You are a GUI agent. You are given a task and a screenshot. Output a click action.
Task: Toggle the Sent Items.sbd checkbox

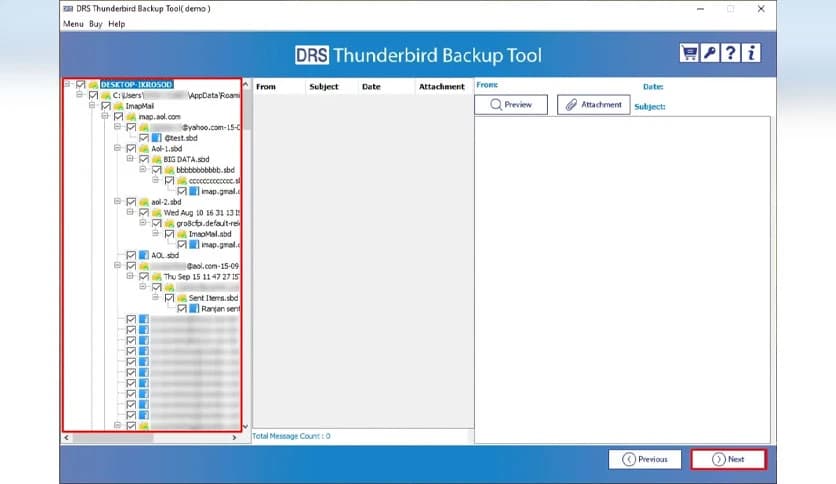170,298
